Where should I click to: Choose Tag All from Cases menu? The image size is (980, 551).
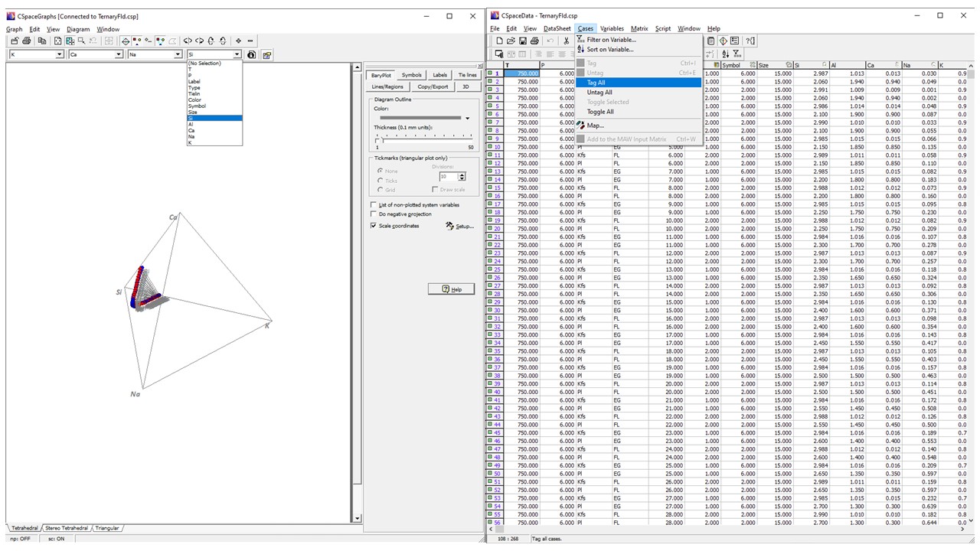(x=596, y=83)
